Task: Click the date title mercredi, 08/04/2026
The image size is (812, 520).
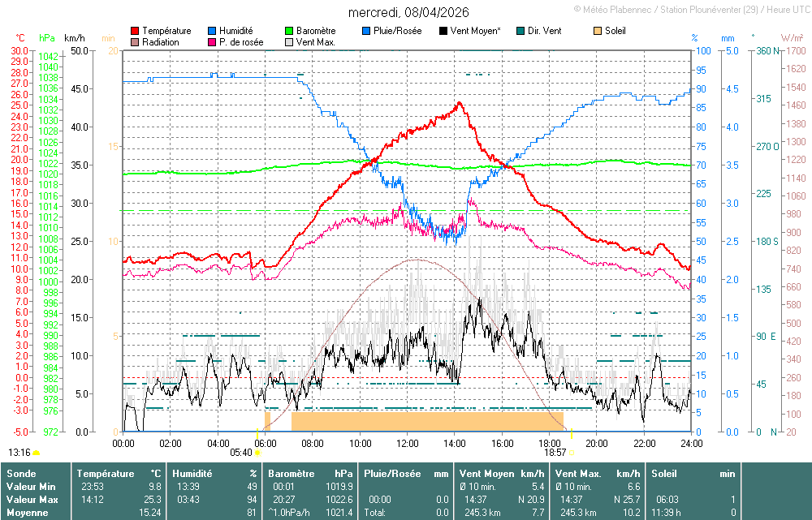Action: [x=408, y=12]
